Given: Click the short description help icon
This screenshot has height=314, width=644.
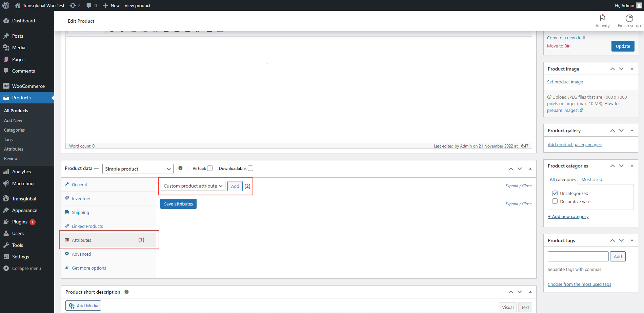Looking at the screenshot, I should tap(126, 292).
